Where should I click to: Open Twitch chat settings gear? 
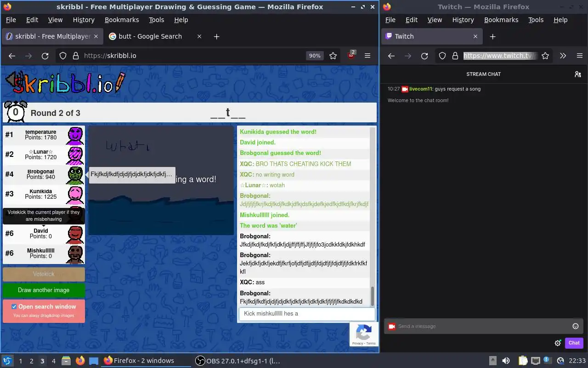(558, 343)
